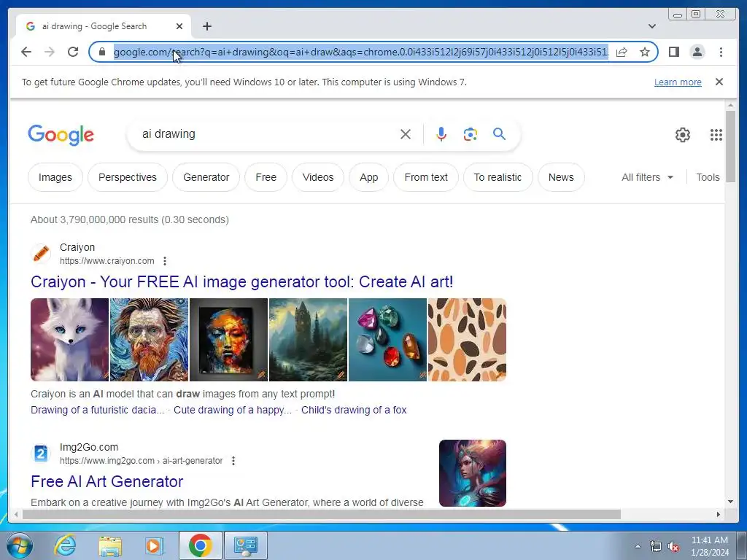
Task: Search by image with Lens icon
Action: (471, 134)
